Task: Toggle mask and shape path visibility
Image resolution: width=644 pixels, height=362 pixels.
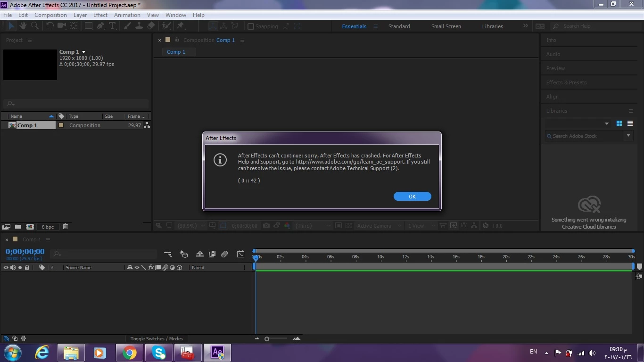Action: point(223,226)
